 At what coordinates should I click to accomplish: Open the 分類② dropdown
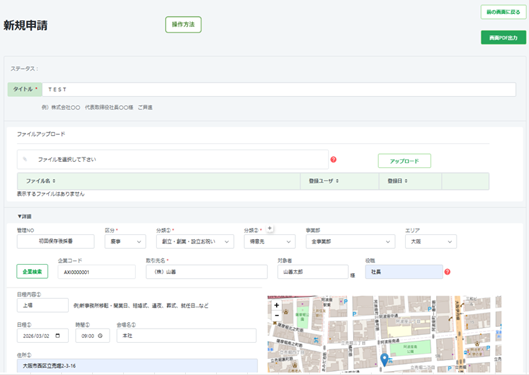[x=270, y=241]
